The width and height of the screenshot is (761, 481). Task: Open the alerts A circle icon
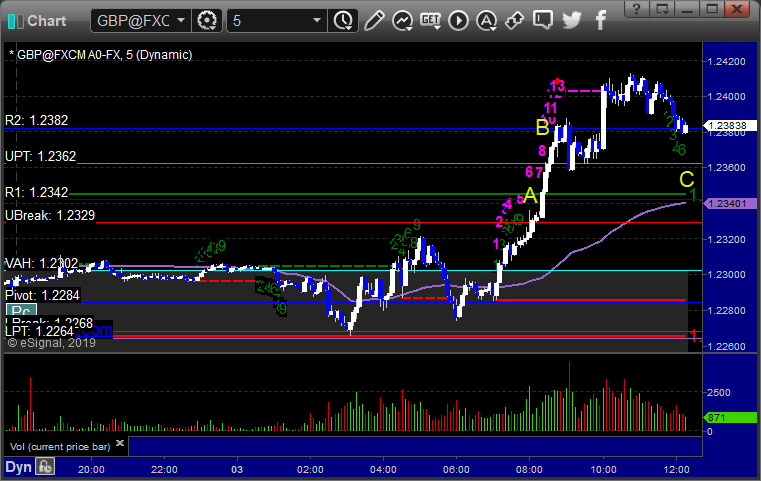(x=486, y=21)
